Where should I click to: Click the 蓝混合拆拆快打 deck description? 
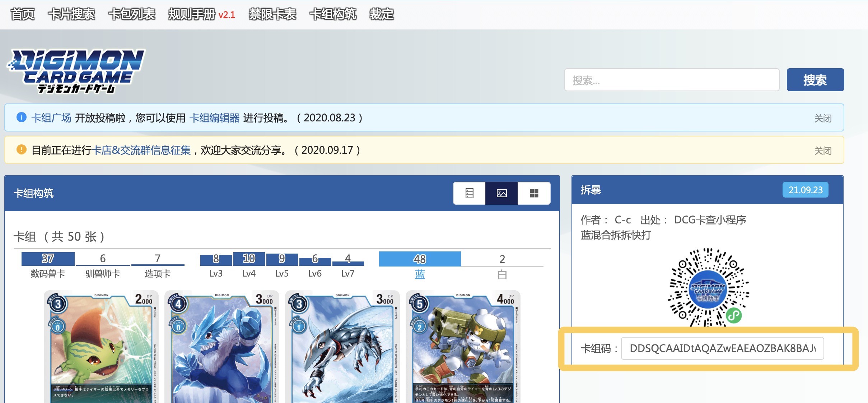pos(616,235)
